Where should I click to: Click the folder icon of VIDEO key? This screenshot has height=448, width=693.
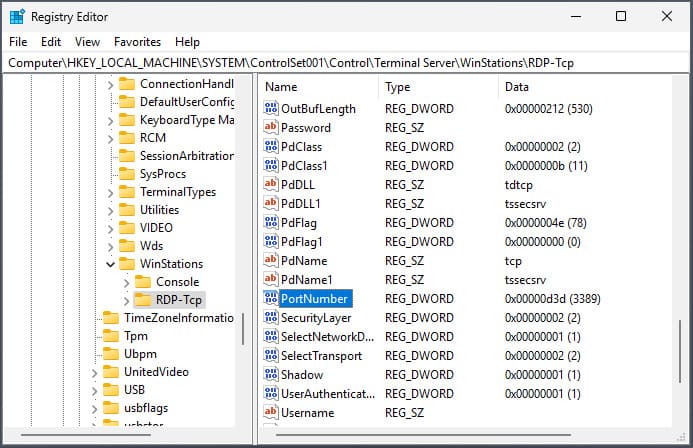(127, 228)
